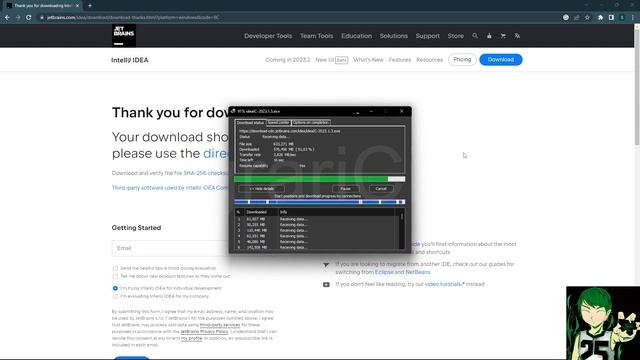Open the third-party software link

pos(170,188)
